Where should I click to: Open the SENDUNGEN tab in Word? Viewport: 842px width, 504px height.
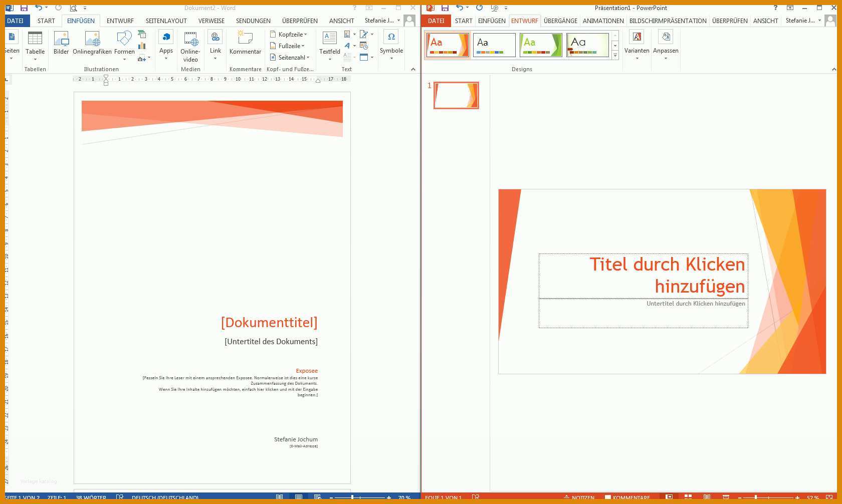[x=253, y=21]
